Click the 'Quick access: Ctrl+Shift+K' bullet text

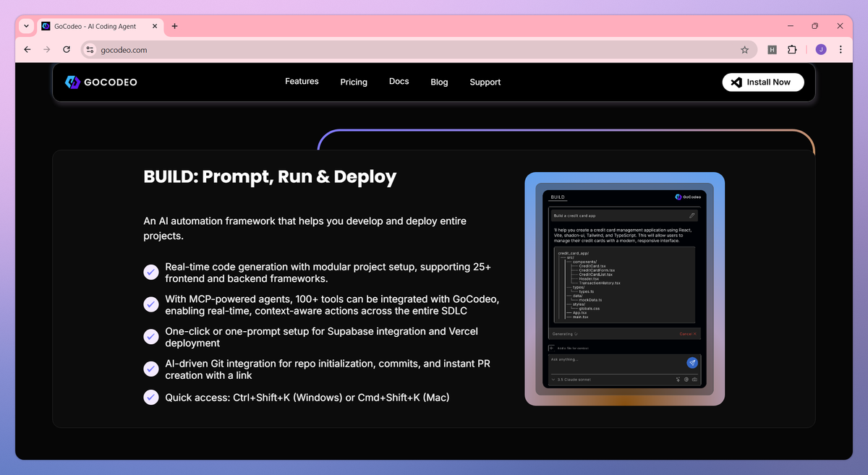[x=307, y=397]
